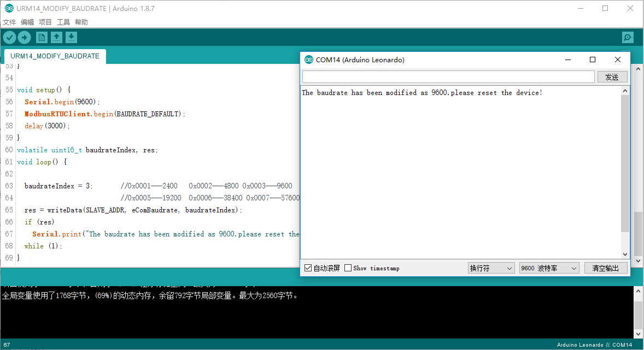
Task: Click the console scrollbar up arrow
Action: 638,291
